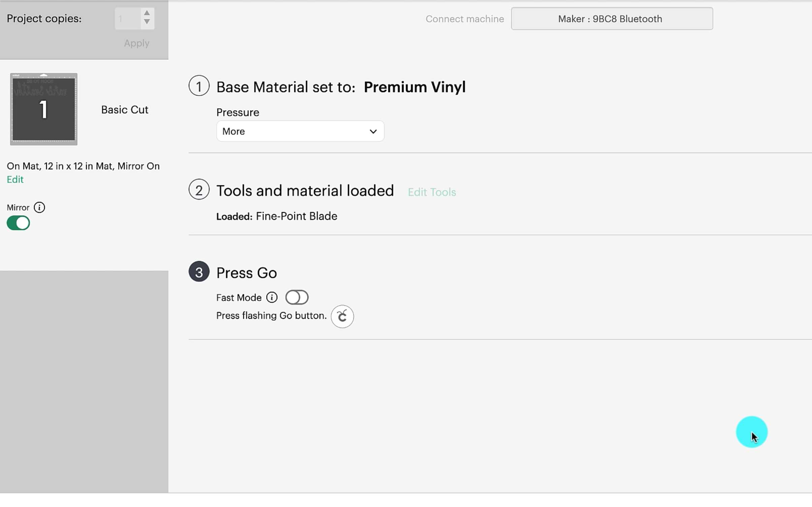Click the Edit link under mat settings

(15, 179)
